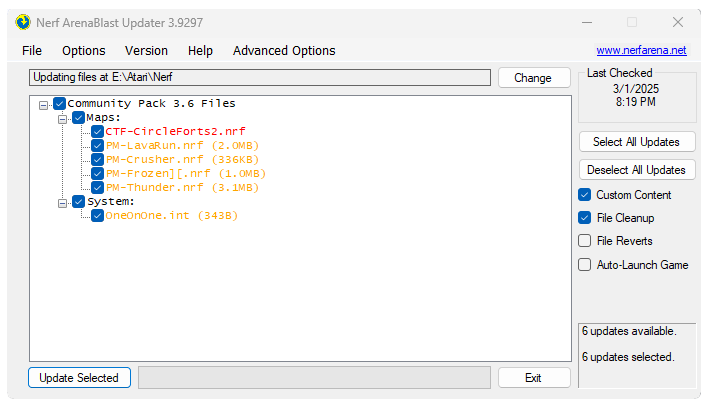Click the Nerf ArenaBlast app icon in title bar

22,22
